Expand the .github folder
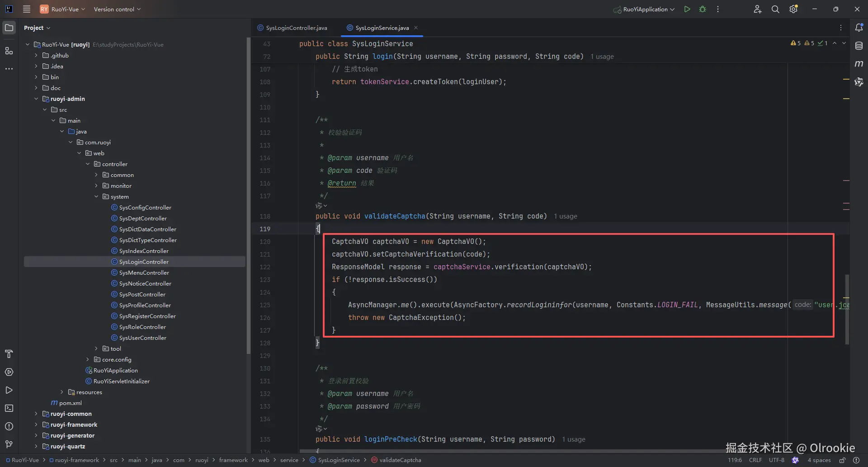 (36, 55)
